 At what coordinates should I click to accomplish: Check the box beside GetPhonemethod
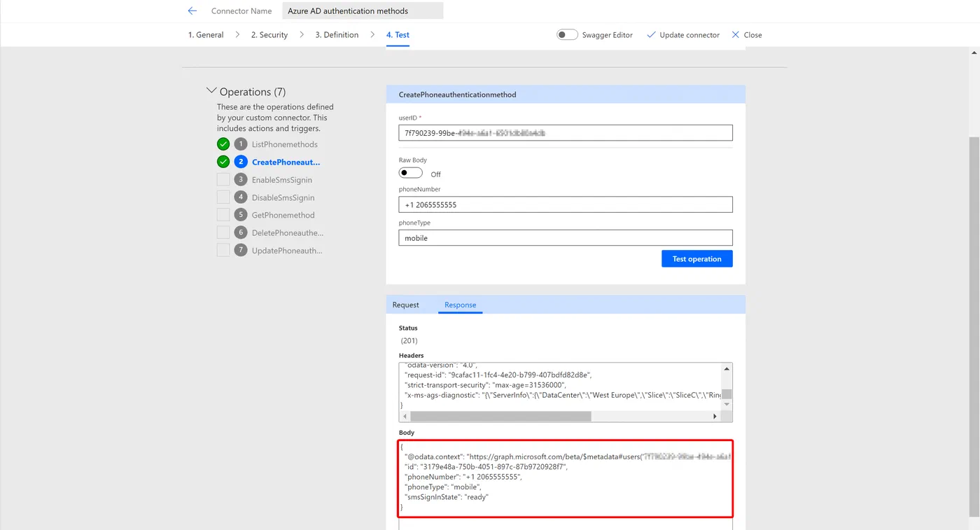tap(223, 215)
